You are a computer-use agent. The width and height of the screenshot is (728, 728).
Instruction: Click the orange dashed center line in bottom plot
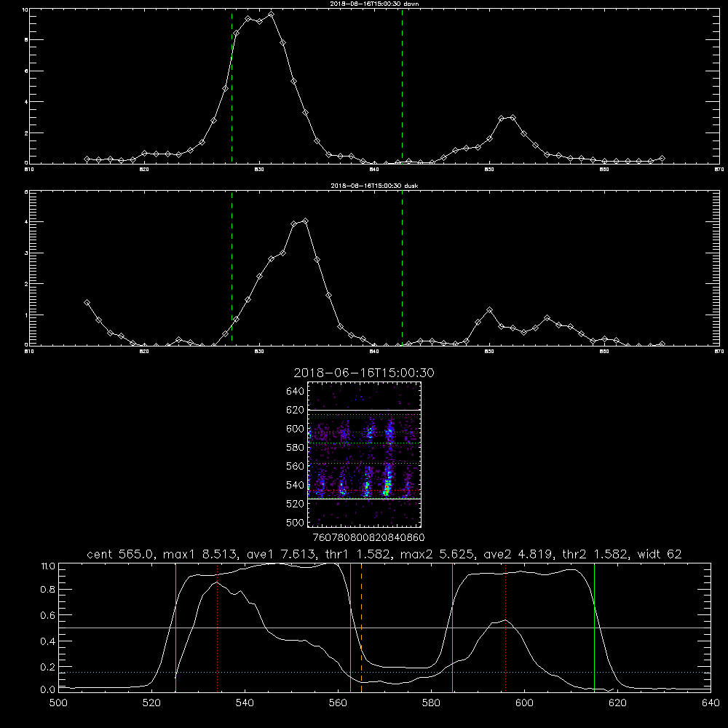tap(361, 627)
